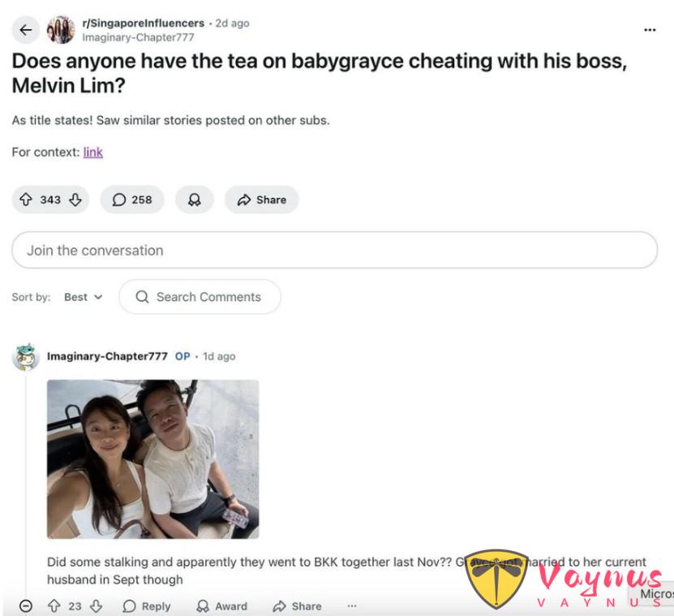
Task: Downvote the main post
Action: click(x=75, y=200)
